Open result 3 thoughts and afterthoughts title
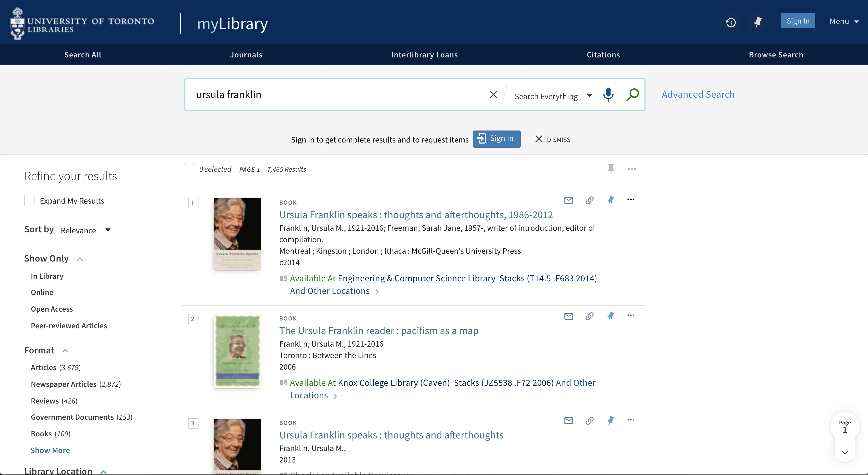The width and height of the screenshot is (868, 475). click(391, 435)
